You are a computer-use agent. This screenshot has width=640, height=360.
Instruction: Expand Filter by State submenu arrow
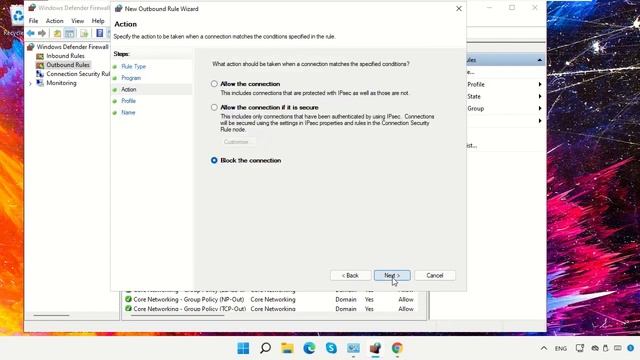[x=540, y=96]
